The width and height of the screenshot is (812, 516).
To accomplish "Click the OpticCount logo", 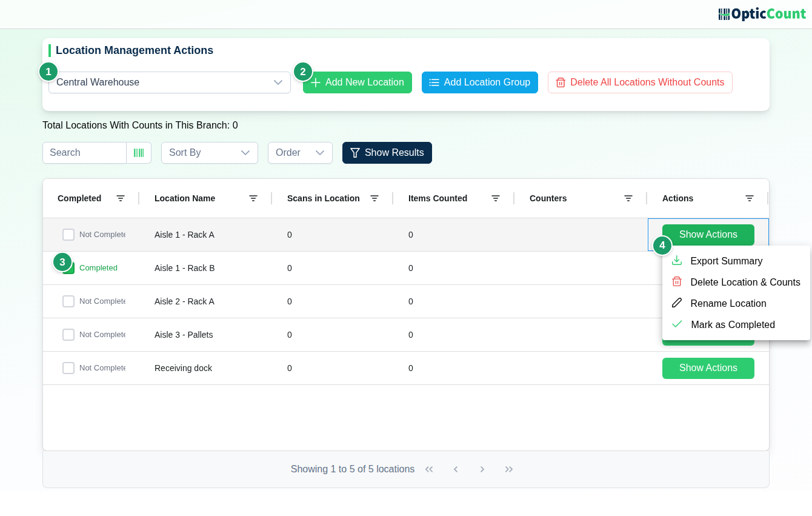I will point(762,14).
